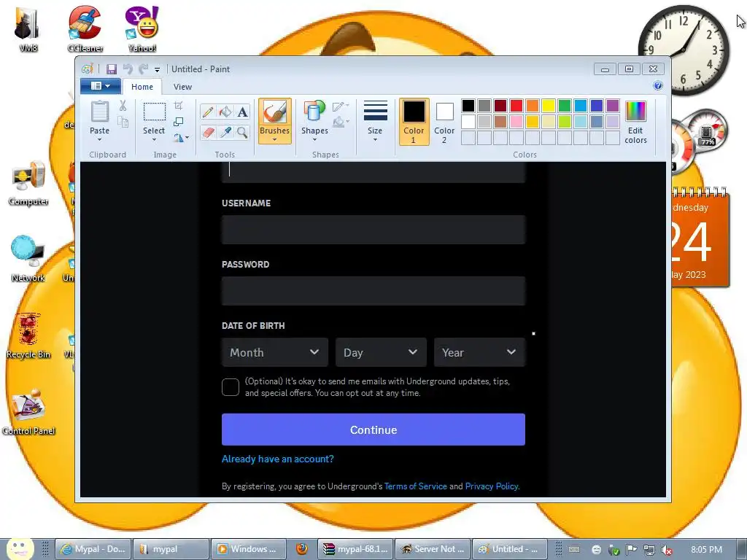Click the rectangular Select tool icon
Screen dimensions: 747x560
[x=155, y=112]
